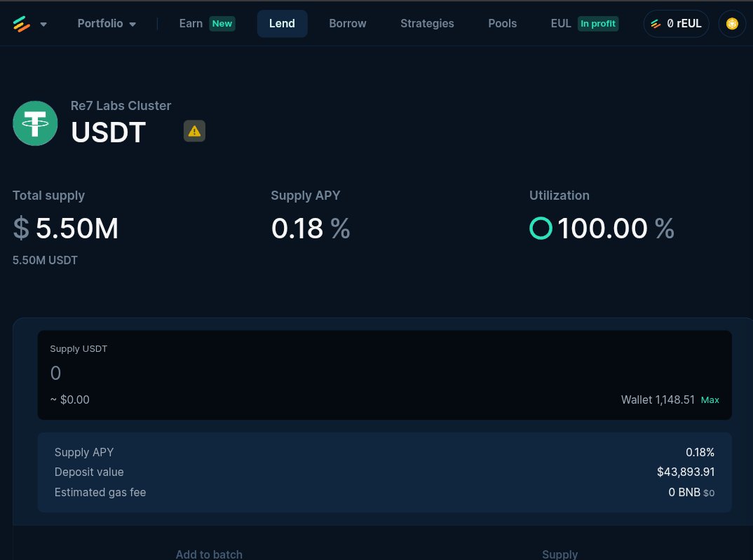Switch to the Borrow tab
The height and width of the screenshot is (560, 753).
coord(348,24)
